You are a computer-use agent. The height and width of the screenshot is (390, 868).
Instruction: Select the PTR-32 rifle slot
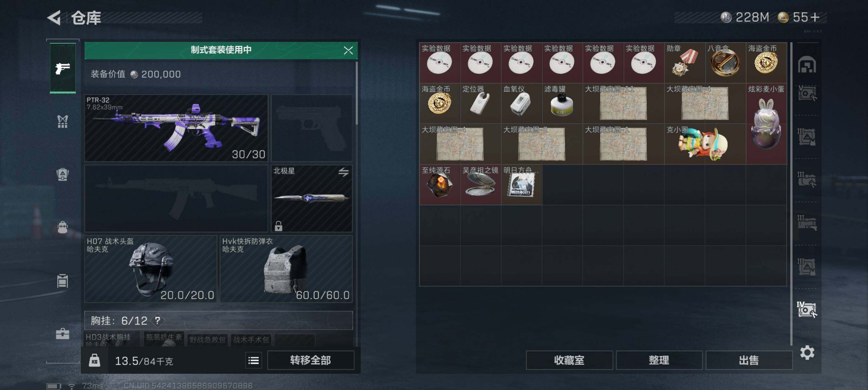(176, 128)
